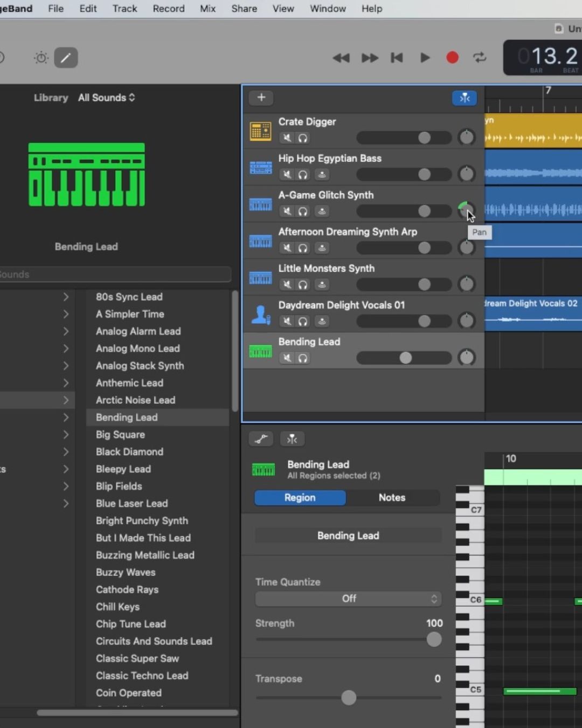Solo the Crate Digger track
582x728 pixels.
(303, 138)
